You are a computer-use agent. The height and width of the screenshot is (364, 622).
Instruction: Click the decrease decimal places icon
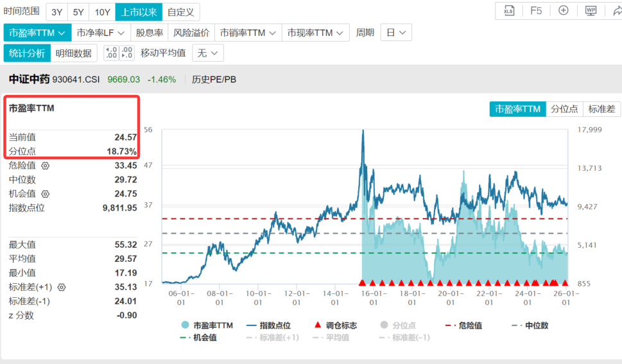111,53
